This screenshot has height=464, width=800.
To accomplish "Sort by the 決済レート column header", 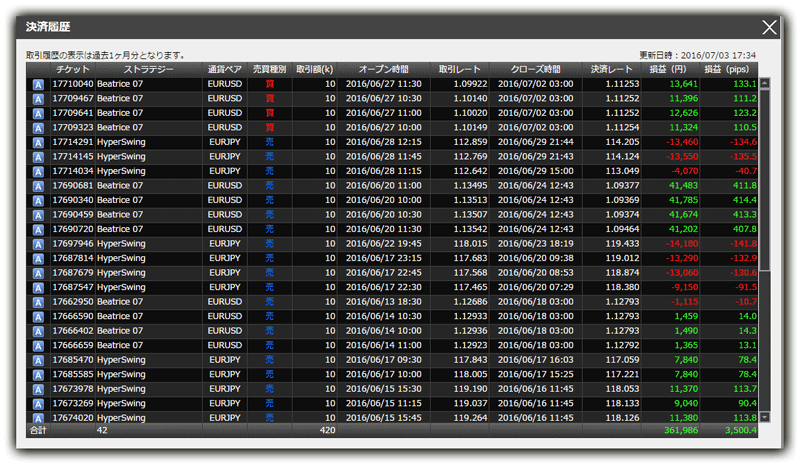I will pyautogui.click(x=612, y=69).
